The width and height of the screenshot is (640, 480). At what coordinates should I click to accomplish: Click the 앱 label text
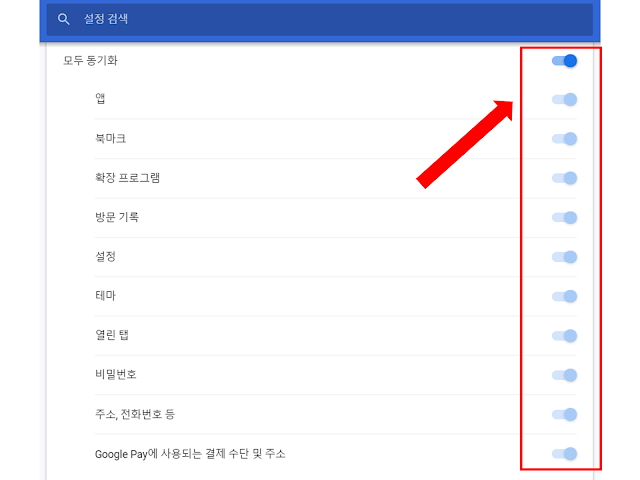click(x=100, y=98)
